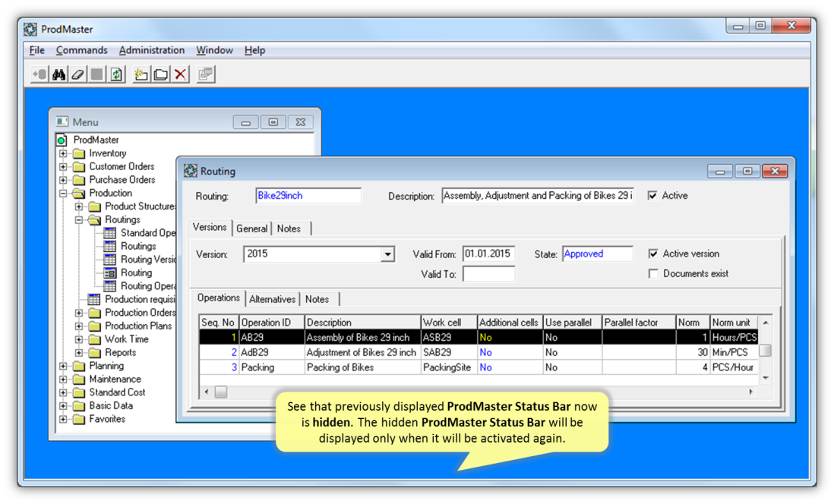Image resolution: width=834 pixels, height=504 pixels.
Task: Open the Administration menu
Action: (152, 50)
